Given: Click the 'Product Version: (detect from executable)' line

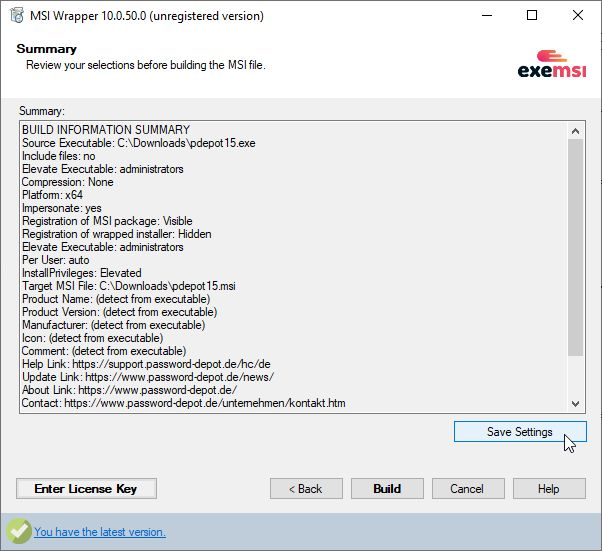Looking at the screenshot, I should [119, 312].
